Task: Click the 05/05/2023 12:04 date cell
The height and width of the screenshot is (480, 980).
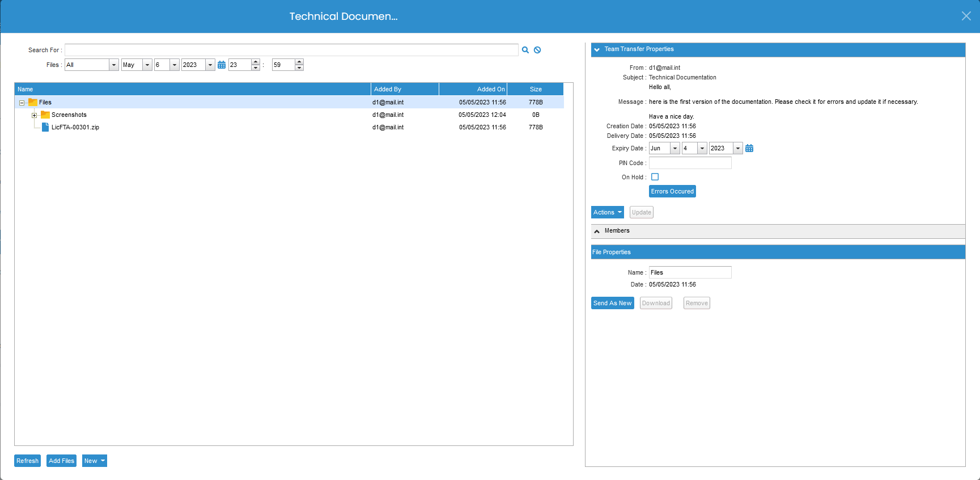Action: point(482,115)
